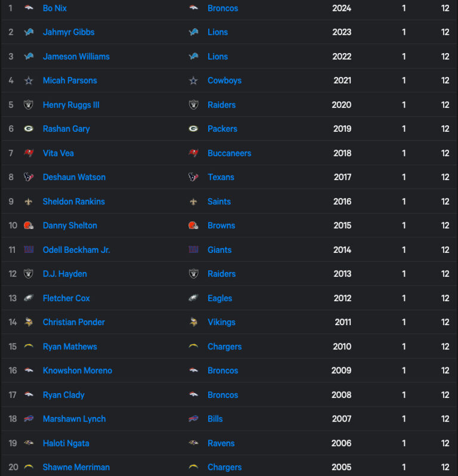Open Henry Ruggs III player profile
Image resolution: width=458 pixels, height=476 pixels.
click(x=71, y=105)
